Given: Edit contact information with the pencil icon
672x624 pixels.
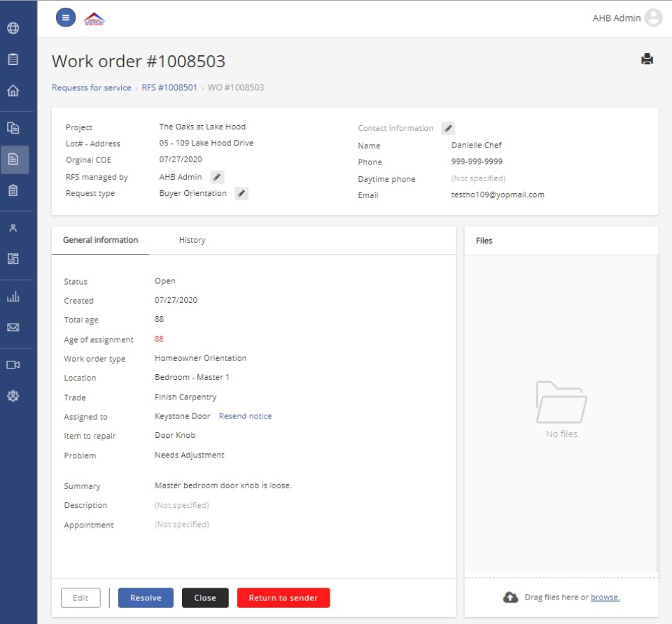Looking at the screenshot, I should (x=448, y=128).
